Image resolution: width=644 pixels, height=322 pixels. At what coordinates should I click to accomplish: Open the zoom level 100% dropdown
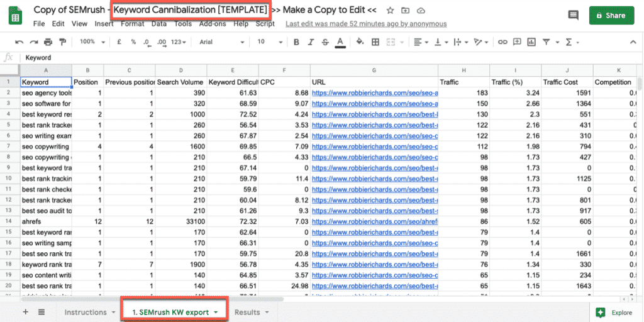(x=91, y=42)
